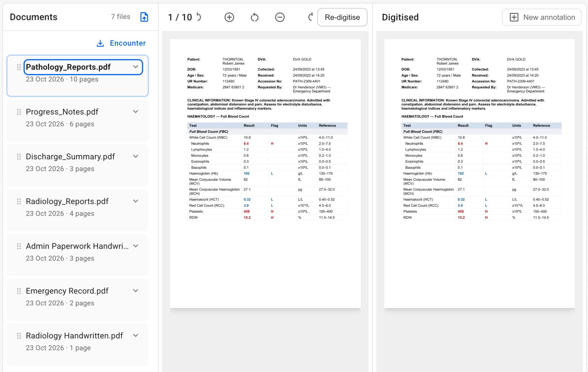Image resolution: width=588 pixels, height=372 pixels.
Task: Click '23 Oct 2026 · 6 pages' text
Action: 60,124
